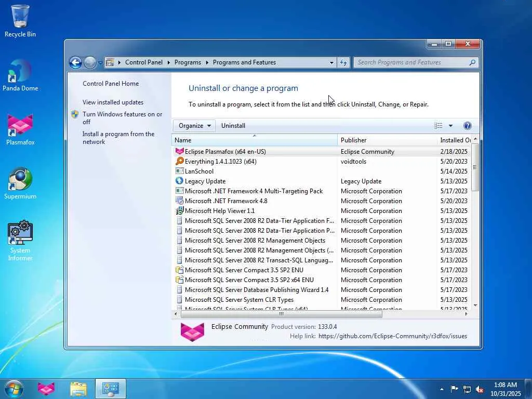Select the Plasmafox desktop shortcut

point(20,129)
